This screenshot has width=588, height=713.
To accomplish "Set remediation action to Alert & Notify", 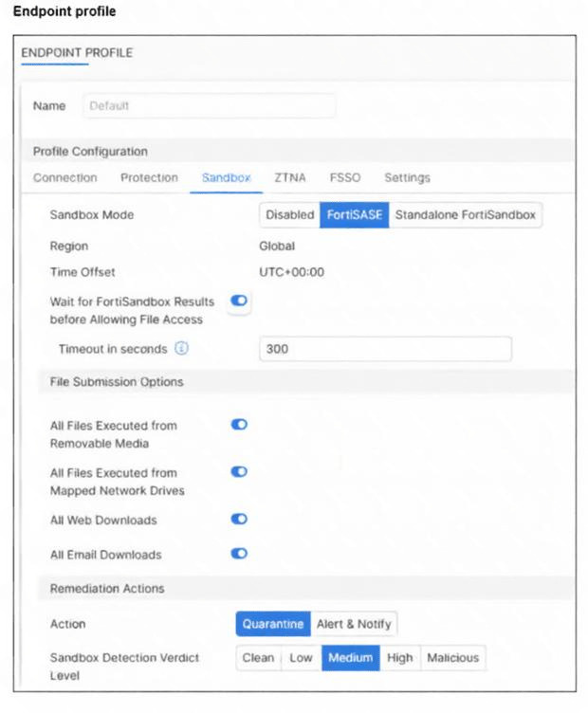I will click(x=355, y=624).
